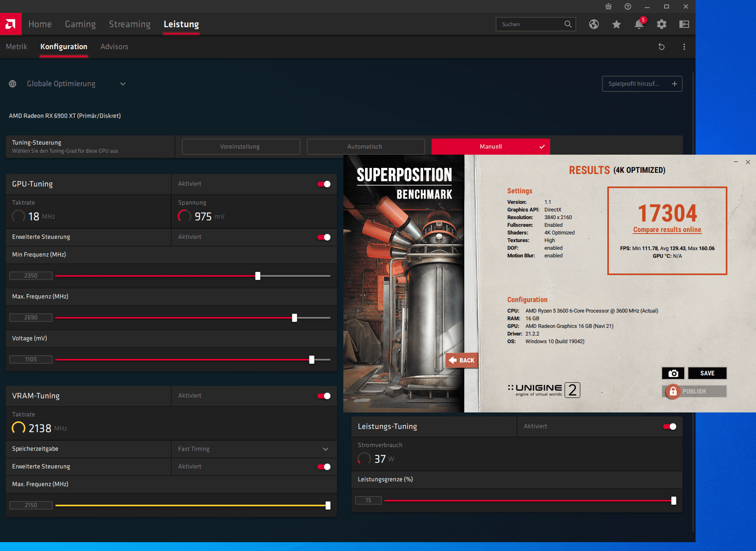Open the web browser globe icon
The width and height of the screenshot is (756, 551).
(x=594, y=24)
